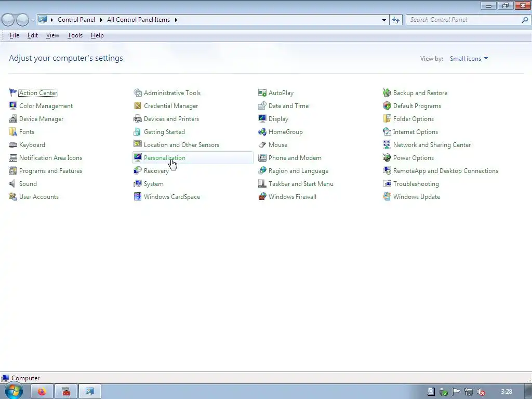Click the Back navigation button
The width and height of the screenshot is (532, 399).
(8, 20)
